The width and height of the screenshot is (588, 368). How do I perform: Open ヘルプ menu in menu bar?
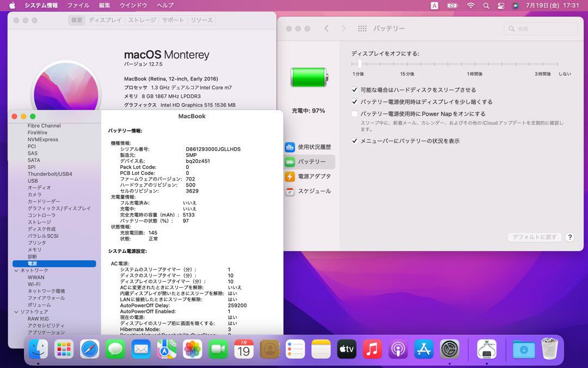165,5
